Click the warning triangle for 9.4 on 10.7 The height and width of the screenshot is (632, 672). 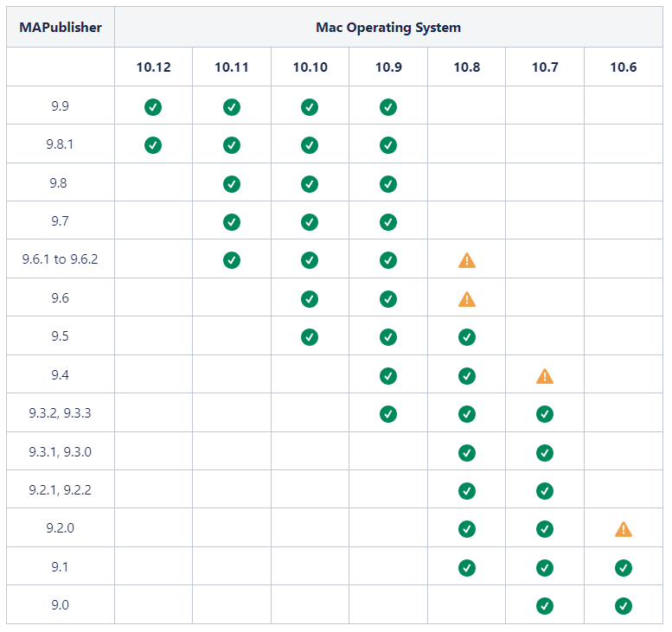545,376
